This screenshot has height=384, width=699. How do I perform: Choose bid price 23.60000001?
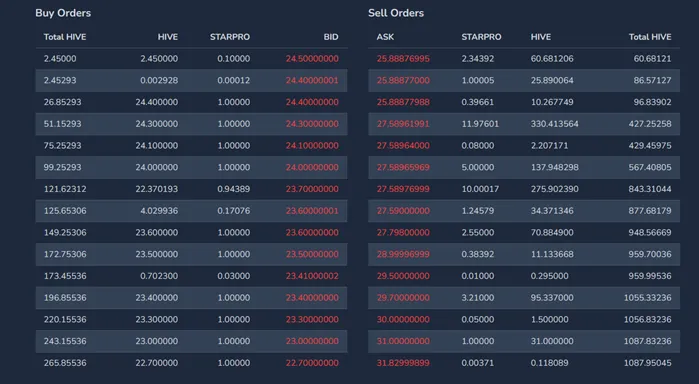[312, 211]
